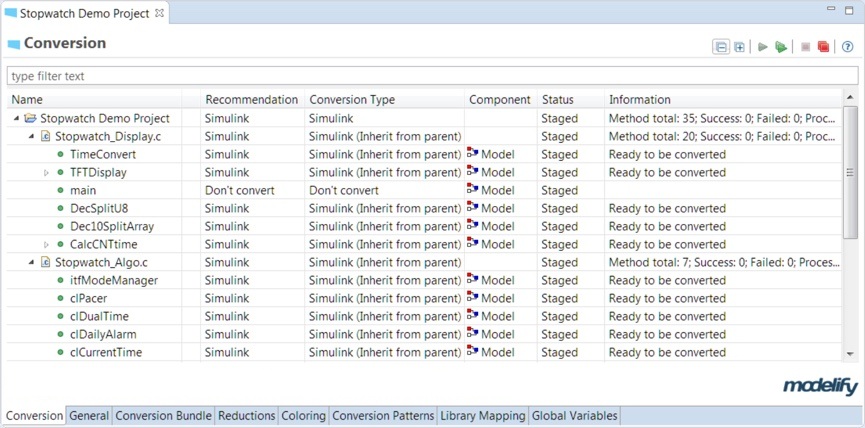Click the Model icon in clCurrentTime row
865x428 pixels.
[x=472, y=351]
